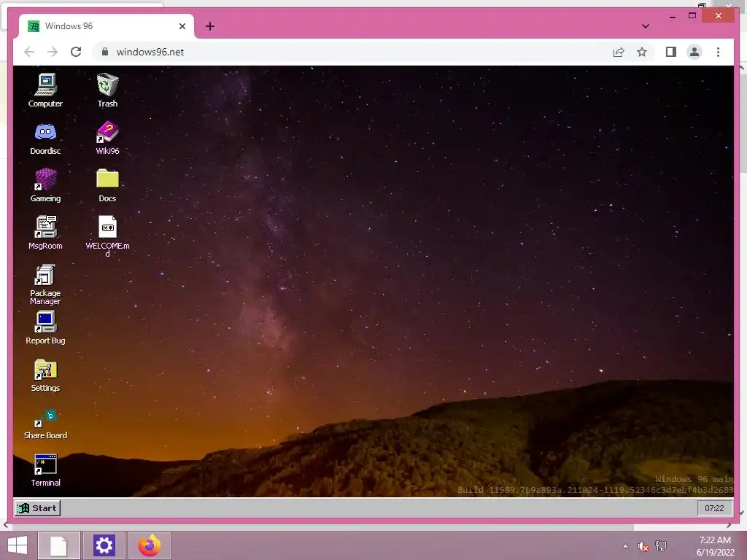Launch the Doordisc app icon
747x560 pixels.
click(x=45, y=138)
